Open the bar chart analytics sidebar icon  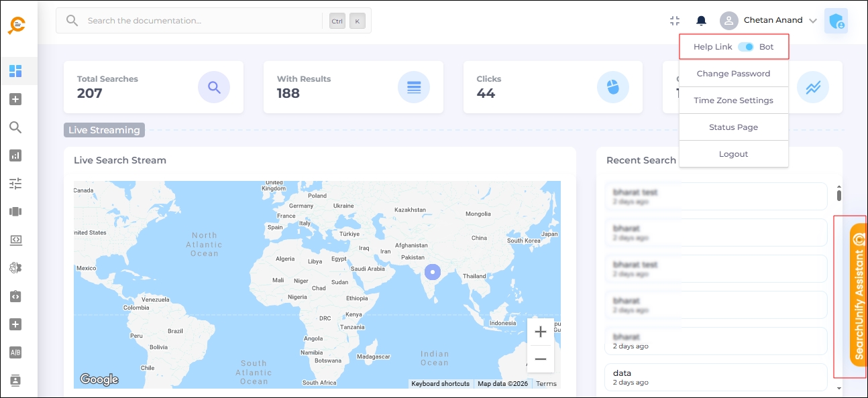(15, 155)
